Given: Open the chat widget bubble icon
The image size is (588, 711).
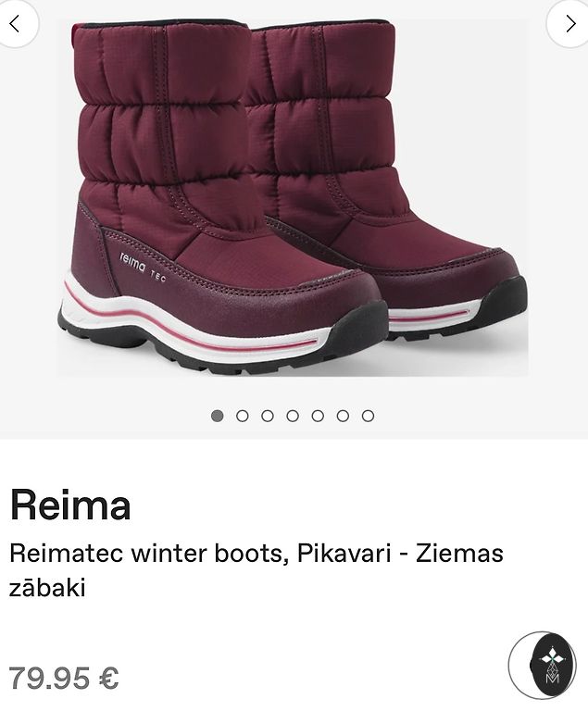Looking at the screenshot, I should tap(542, 665).
